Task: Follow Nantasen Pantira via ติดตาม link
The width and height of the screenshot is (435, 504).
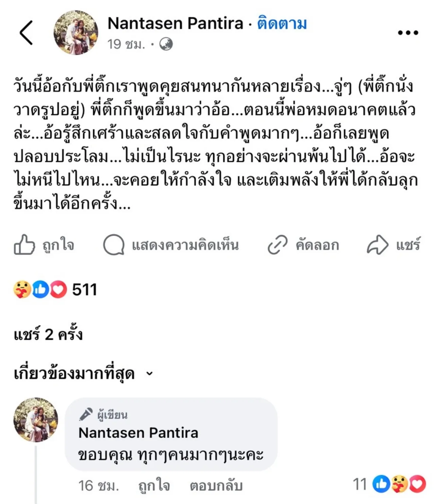Action: pos(282,23)
